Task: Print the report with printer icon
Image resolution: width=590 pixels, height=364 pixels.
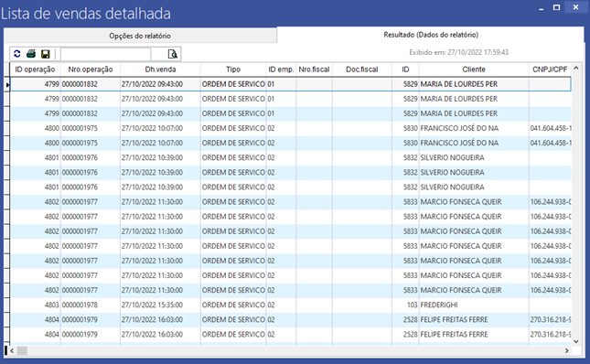Action: (31, 54)
